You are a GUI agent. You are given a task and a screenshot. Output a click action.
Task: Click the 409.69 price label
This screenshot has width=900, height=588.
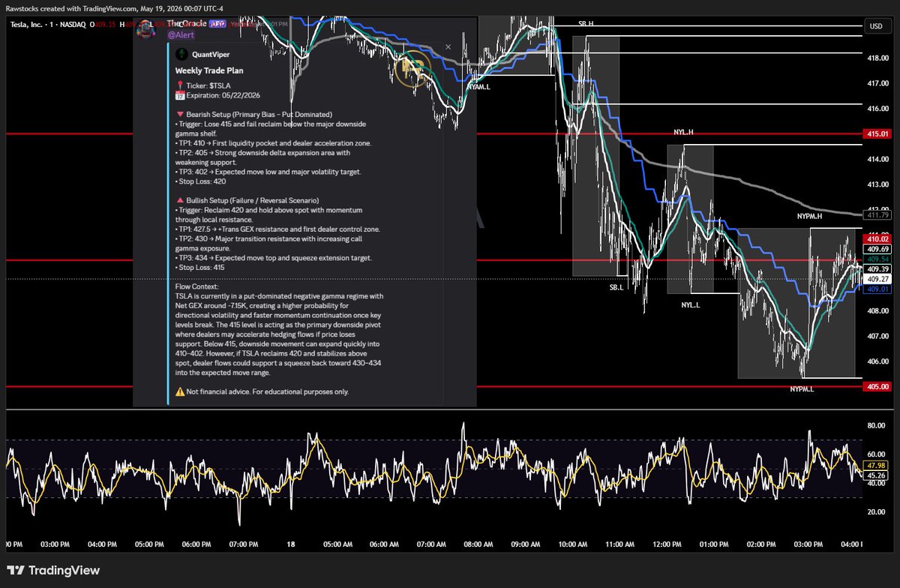(877, 248)
